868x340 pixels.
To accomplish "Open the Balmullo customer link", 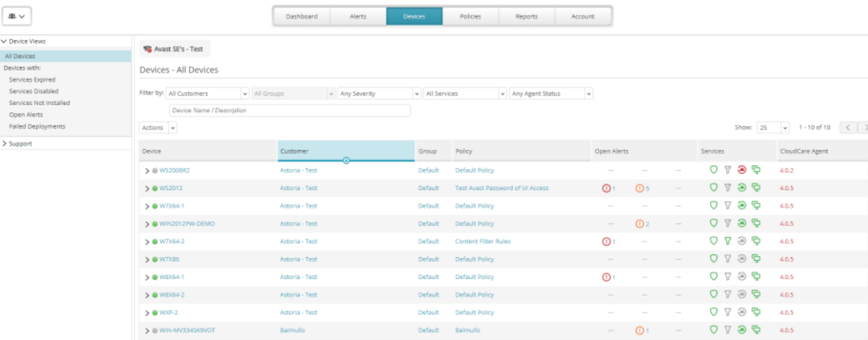I will (x=292, y=330).
